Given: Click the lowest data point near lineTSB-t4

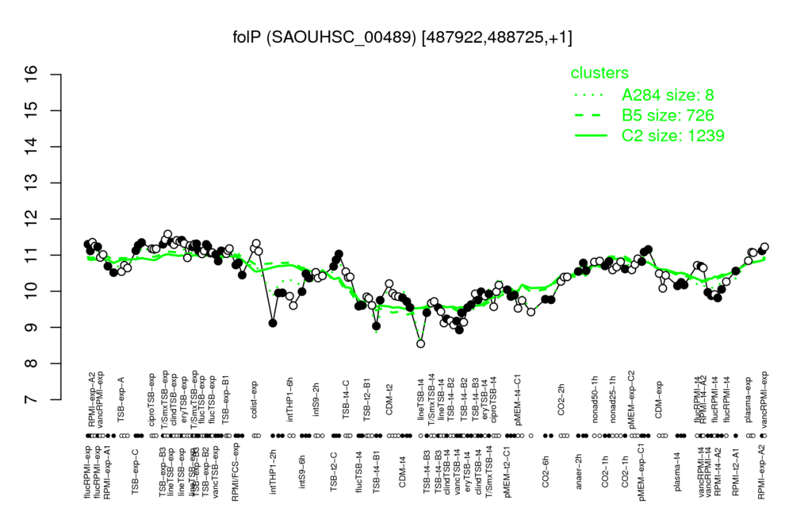Looking at the screenshot, I should click(420, 344).
